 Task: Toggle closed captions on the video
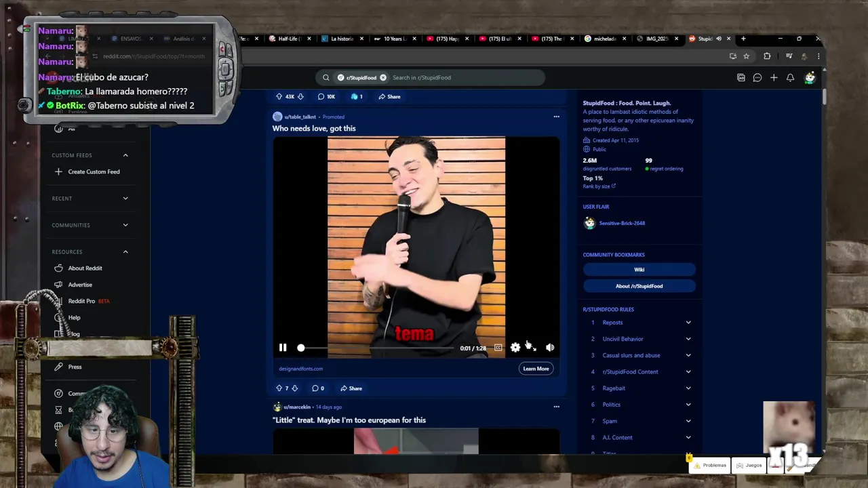click(498, 348)
